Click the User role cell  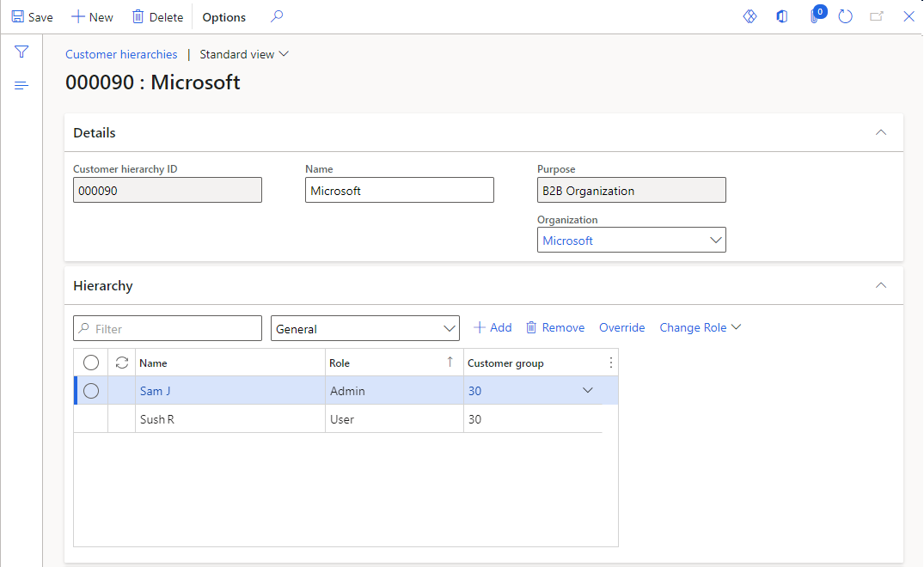pos(394,419)
